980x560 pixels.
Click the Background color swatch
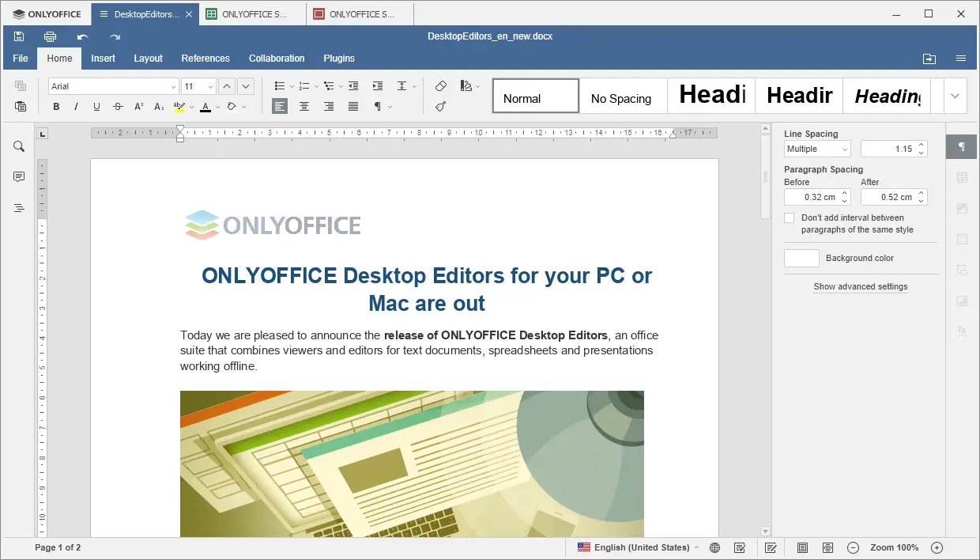point(801,258)
